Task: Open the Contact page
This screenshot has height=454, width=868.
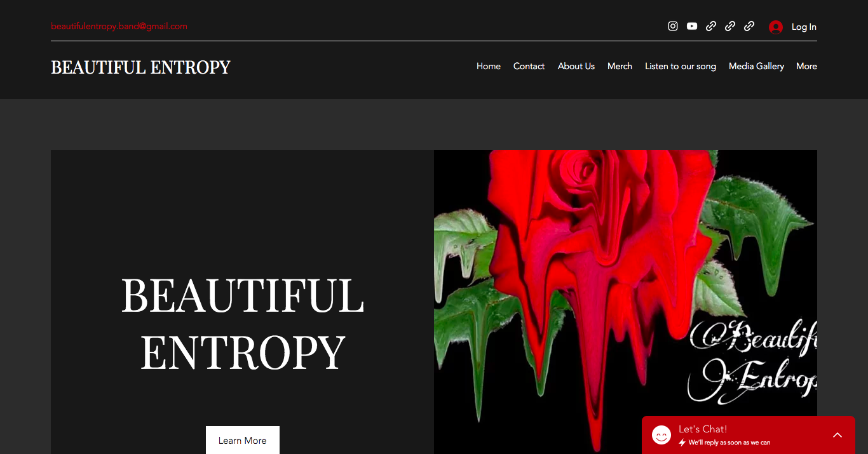Action: [529, 66]
